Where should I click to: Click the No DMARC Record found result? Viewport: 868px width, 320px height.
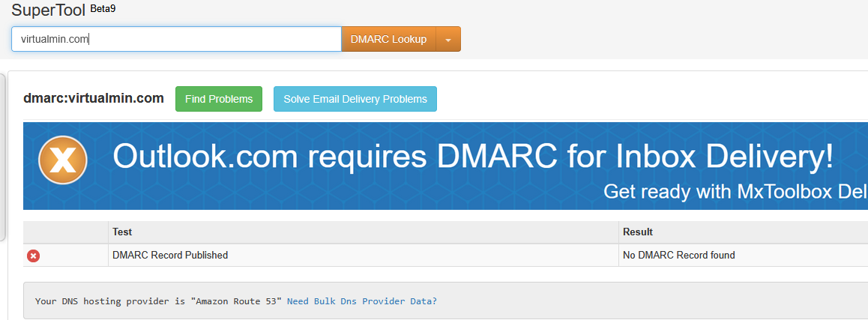tap(678, 256)
